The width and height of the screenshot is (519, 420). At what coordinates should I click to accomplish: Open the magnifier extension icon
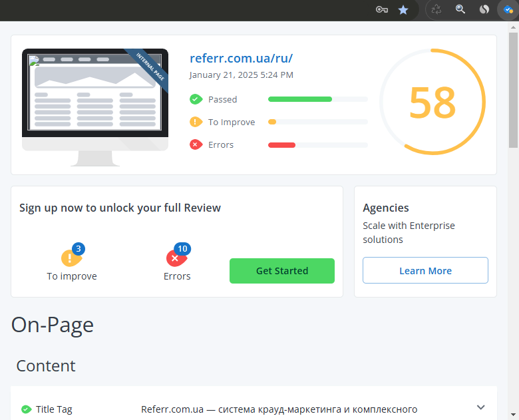click(460, 9)
